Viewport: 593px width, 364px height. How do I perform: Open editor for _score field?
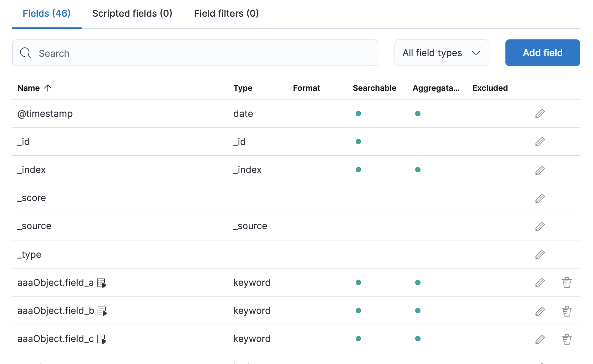coord(540,198)
